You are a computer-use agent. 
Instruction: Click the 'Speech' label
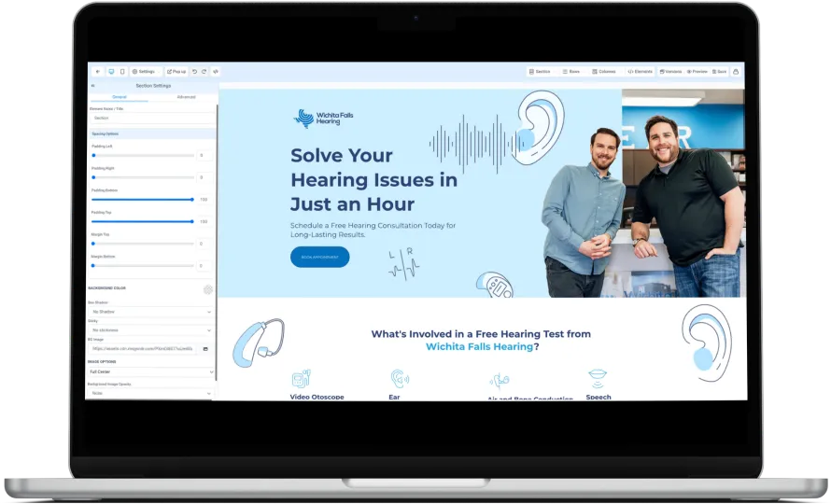point(599,397)
